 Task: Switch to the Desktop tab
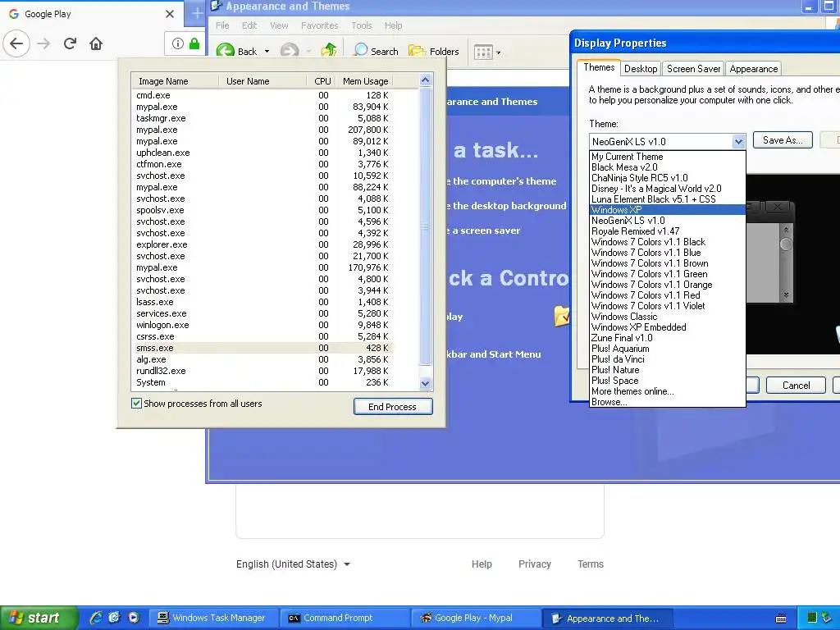(641, 69)
